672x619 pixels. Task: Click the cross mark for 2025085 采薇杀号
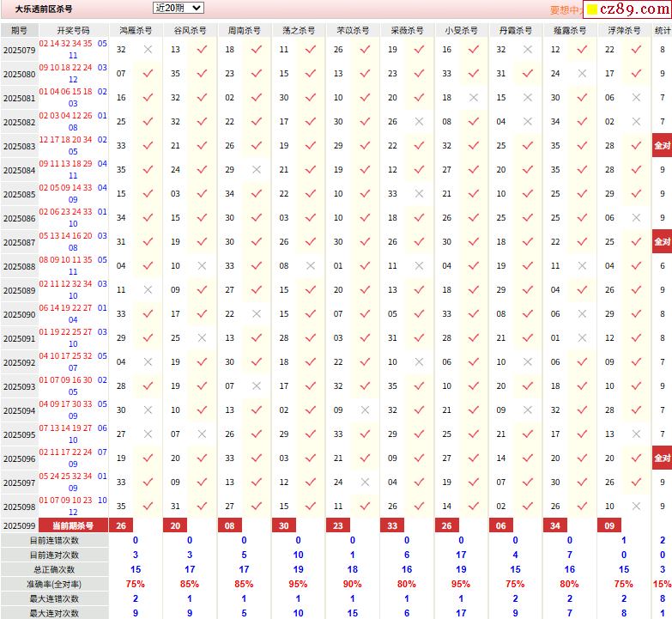pyautogui.click(x=419, y=193)
